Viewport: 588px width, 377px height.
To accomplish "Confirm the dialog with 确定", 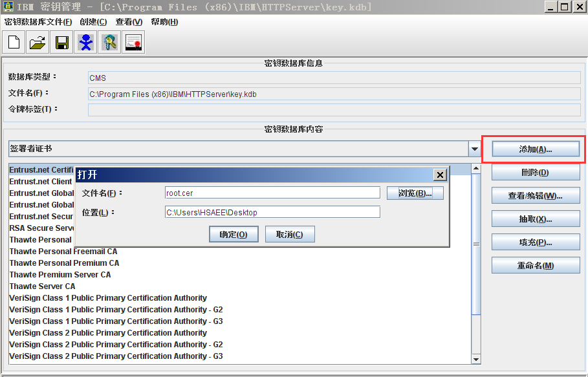I will (234, 234).
